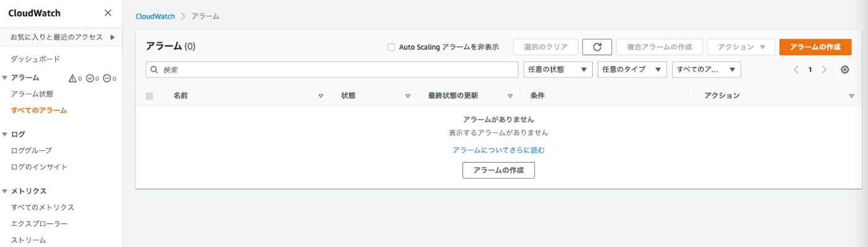The image size is (868, 247).
Task: Open the 任意の状態 dropdown
Action: click(558, 70)
